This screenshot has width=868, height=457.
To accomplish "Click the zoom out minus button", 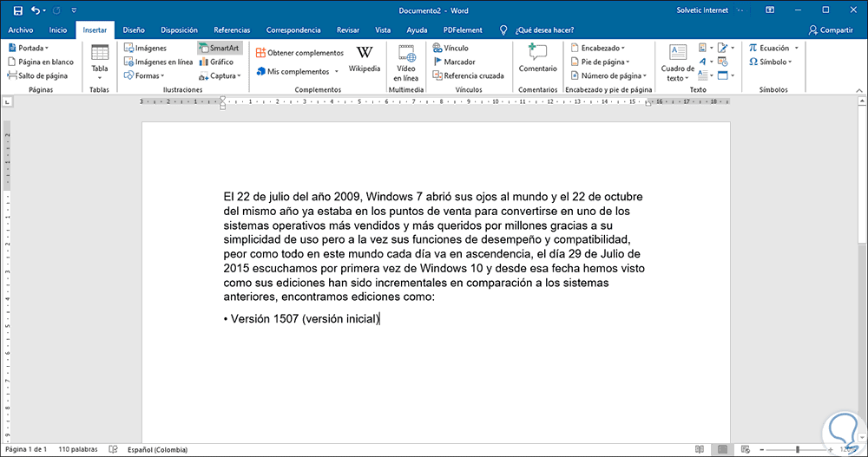I will pos(762,450).
